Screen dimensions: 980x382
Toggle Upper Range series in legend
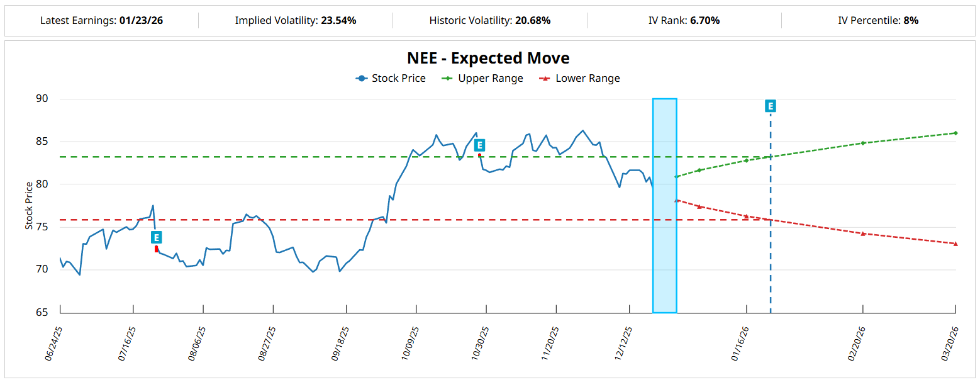pos(482,79)
